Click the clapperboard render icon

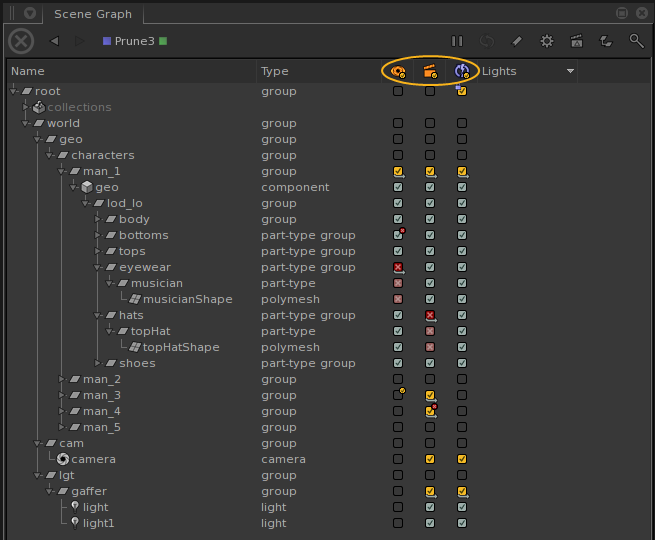(x=576, y=41)
